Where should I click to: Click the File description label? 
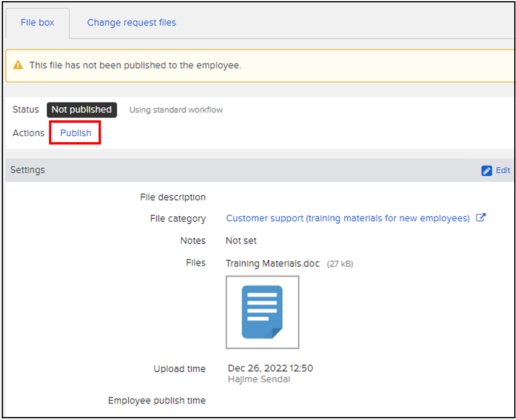point(172,197)
